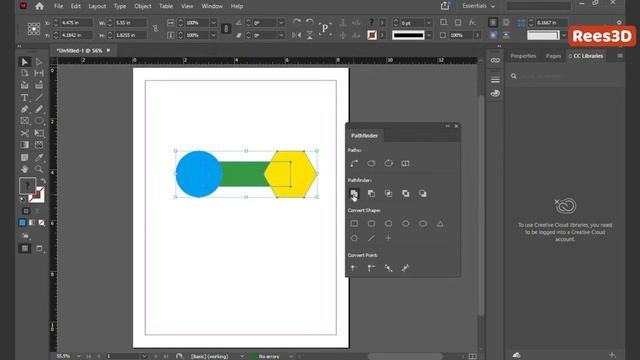Viewport: 640px width, 360px height.
Task: Select the Gradient Swatch tool
Action: tap(25, 145)
